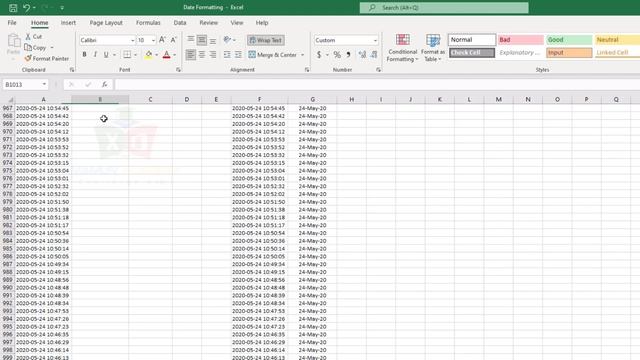Open the Fill Color dropdown arrow

156,55
